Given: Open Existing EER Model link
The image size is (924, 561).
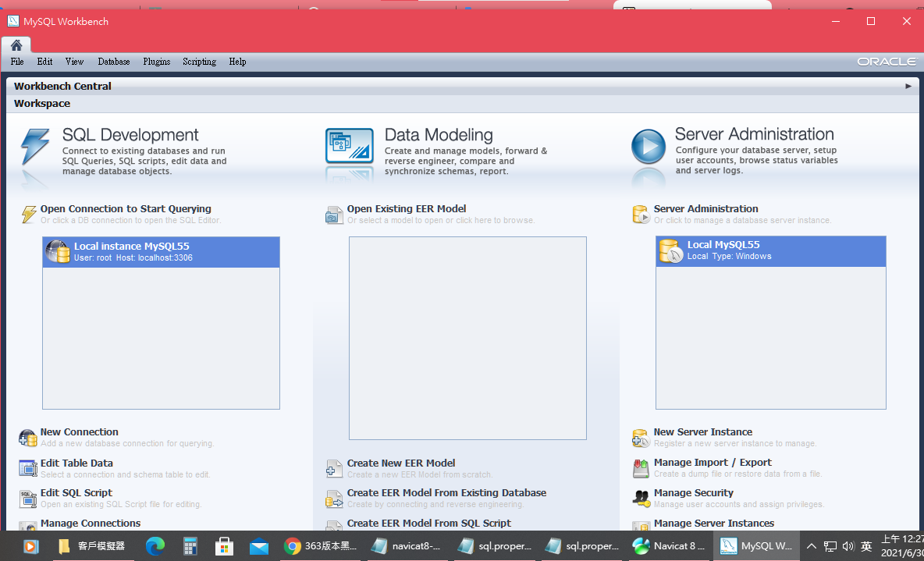Looking at the screenshot, I should coord(407,208).
